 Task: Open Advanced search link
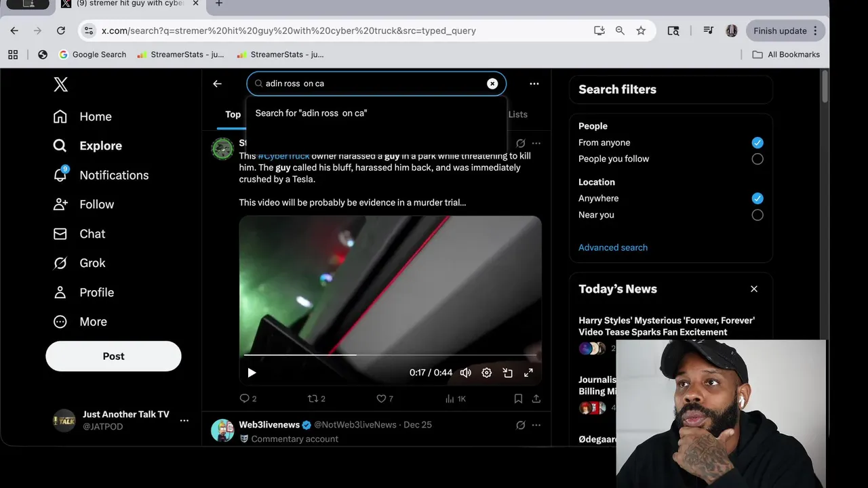pyautogui.click(x=613, y=247)
